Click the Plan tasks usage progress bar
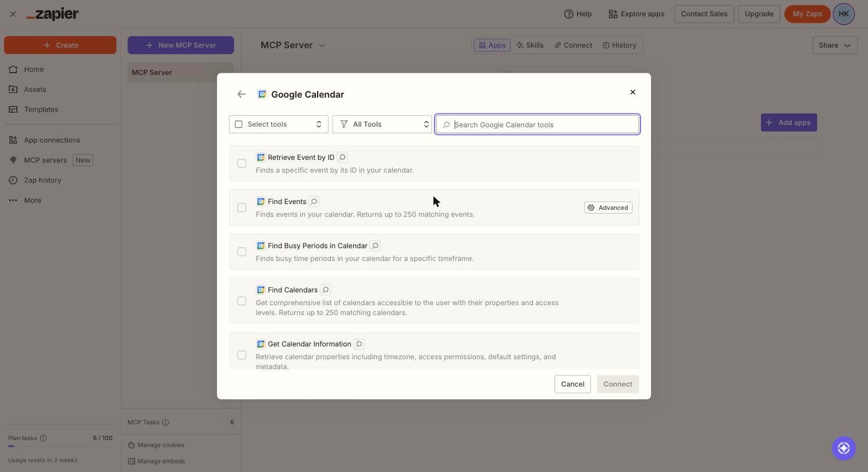Viewport: 868px width, 472px height. pyautogui.click(x=60, y=446)
